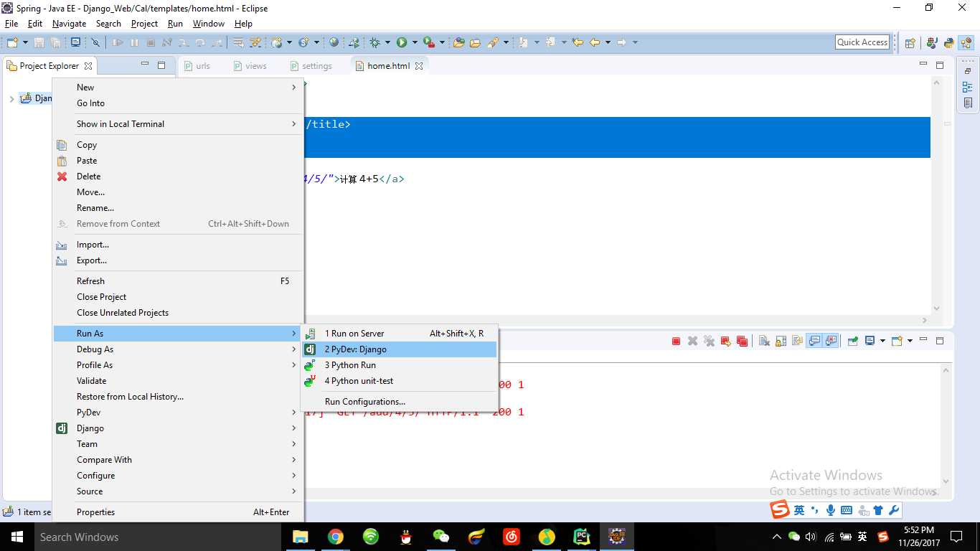Select 3 Python Run option

pos(399,365)
